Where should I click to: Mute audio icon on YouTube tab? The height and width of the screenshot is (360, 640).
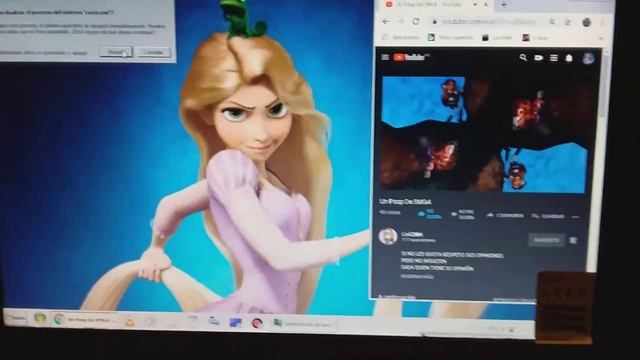coord(475,4)
